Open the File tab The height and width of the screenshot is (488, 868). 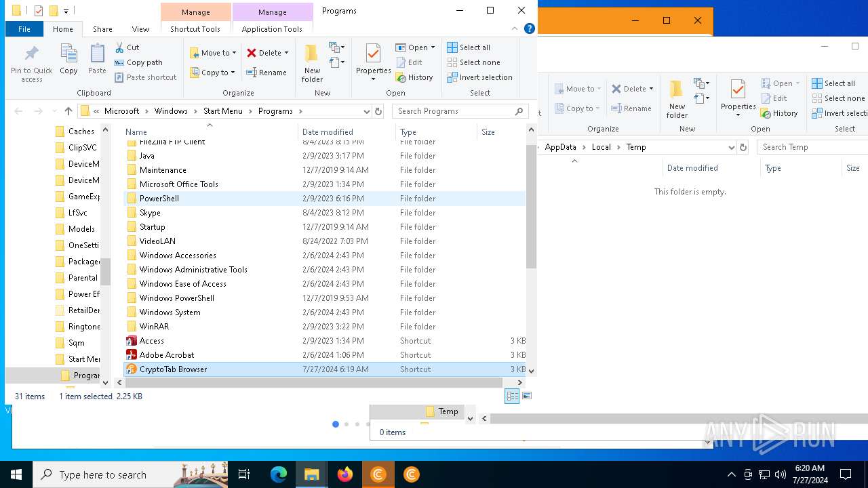coord(24,29)
